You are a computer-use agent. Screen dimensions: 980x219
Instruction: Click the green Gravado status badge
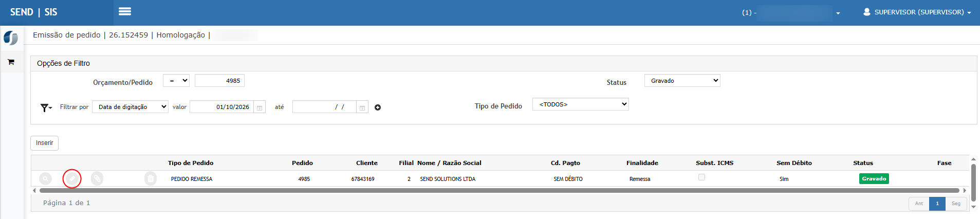[x=874, y=179]
